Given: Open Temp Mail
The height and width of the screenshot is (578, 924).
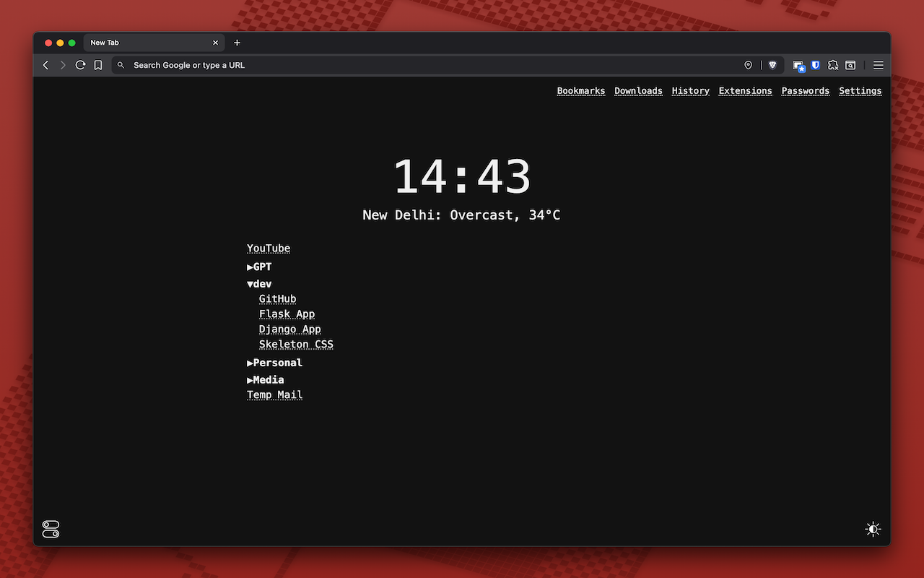Looking at the screenshot, I should [274, 394].
